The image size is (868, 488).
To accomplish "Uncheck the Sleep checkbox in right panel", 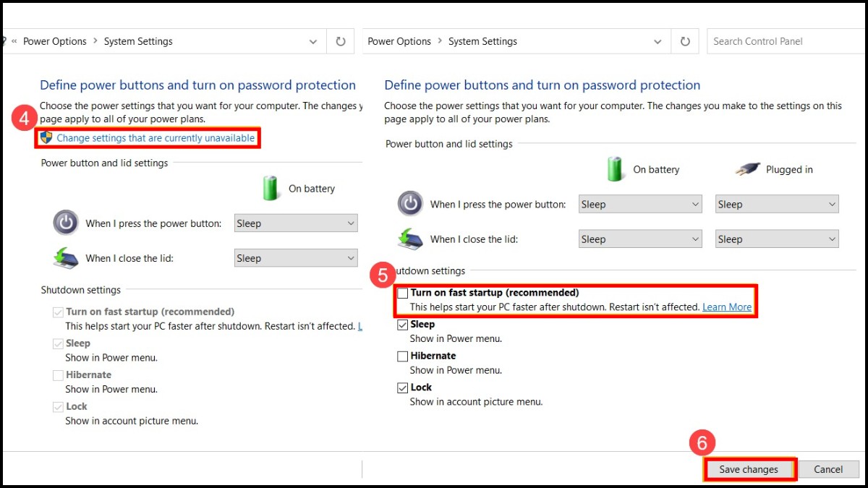I will click(x=403, y=325).
